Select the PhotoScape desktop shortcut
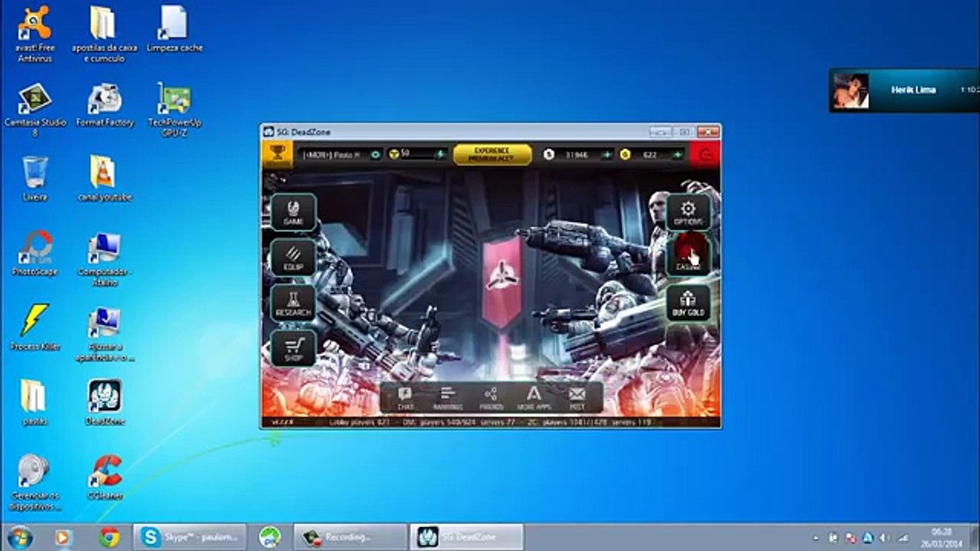 35,253
